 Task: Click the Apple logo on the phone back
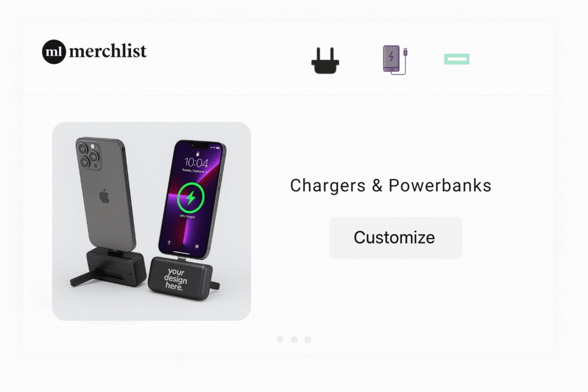[105, 196]
